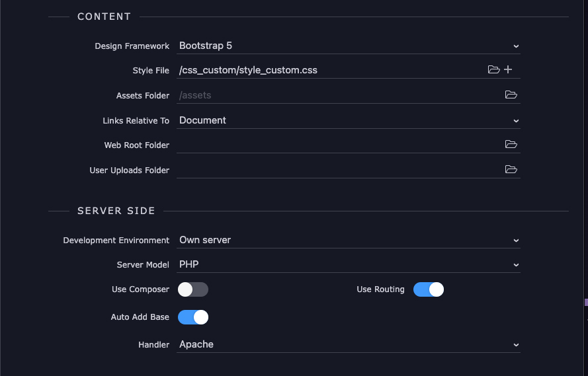Open the Development Environment dropdown
Image resolution: width=588 pixels, height=376 pixels.
pos(348,240)
